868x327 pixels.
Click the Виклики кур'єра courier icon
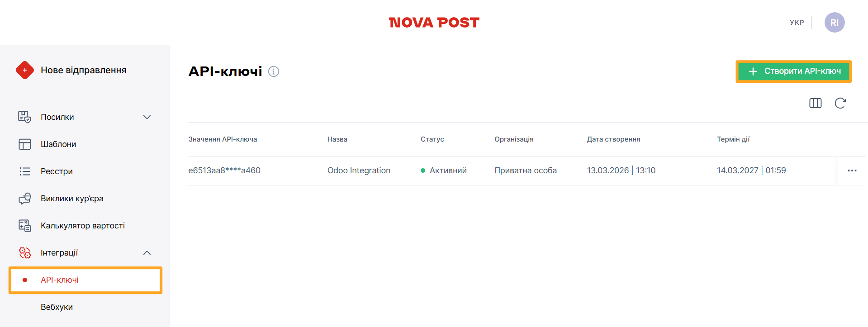pos(24,199)
